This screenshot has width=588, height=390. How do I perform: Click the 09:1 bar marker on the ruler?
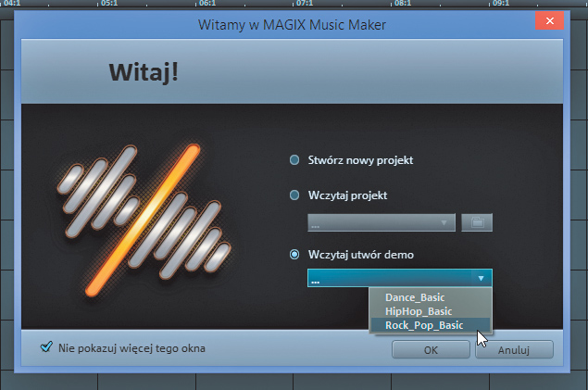pos(501,4)
